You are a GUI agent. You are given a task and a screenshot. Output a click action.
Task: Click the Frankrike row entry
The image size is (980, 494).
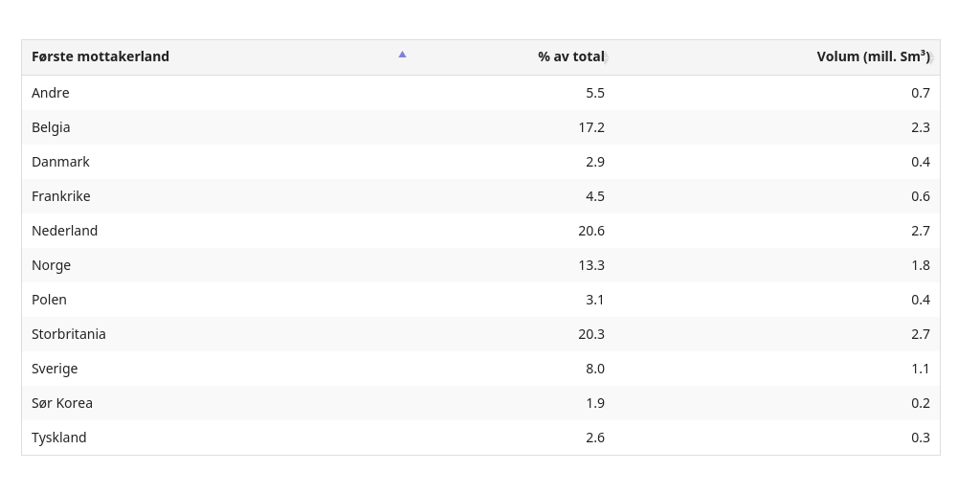point(61,196)
